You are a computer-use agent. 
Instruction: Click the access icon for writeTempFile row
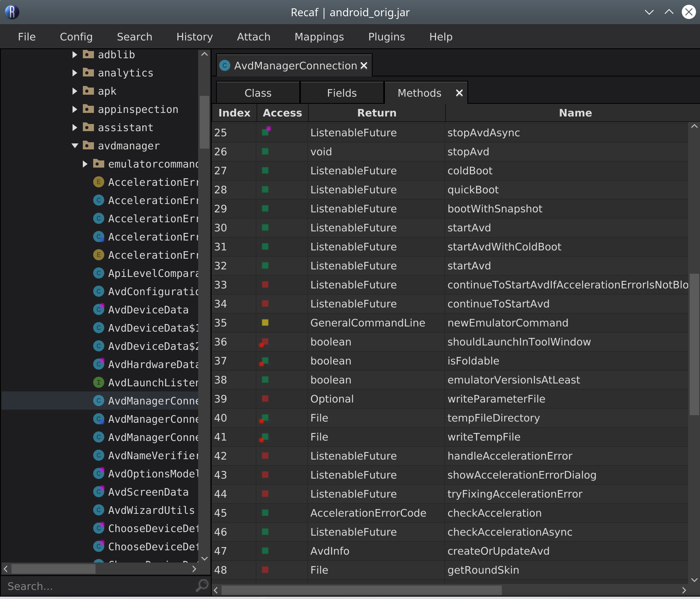pyautogui.click(x=264, y=437)
